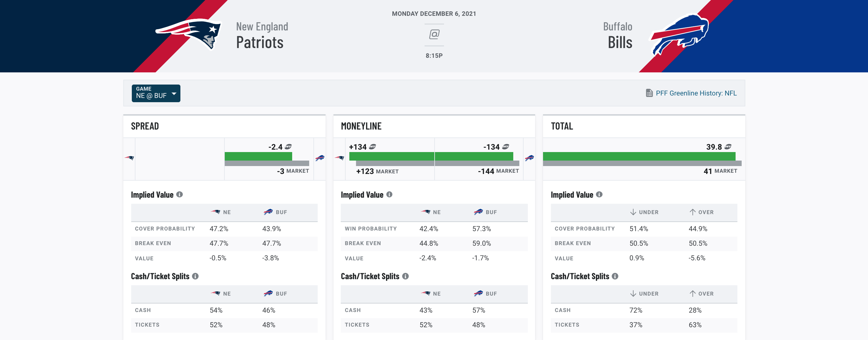868x340 pixels.
Task: Click the football icon next to -2.4 spread
Action: tap(288, 147)
